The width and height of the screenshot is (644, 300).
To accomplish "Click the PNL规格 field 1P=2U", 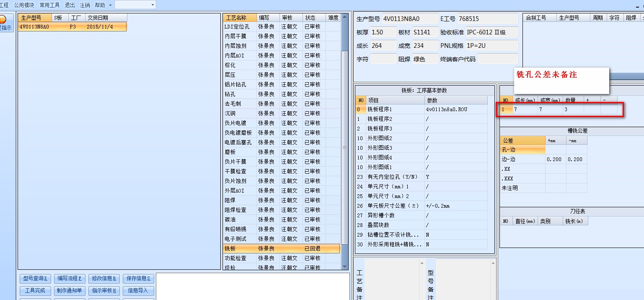I will click(x=491, y=45).
